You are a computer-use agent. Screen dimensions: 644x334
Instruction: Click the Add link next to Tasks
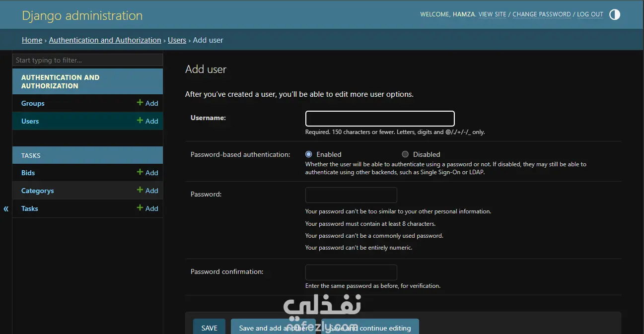tap(147, 208)
